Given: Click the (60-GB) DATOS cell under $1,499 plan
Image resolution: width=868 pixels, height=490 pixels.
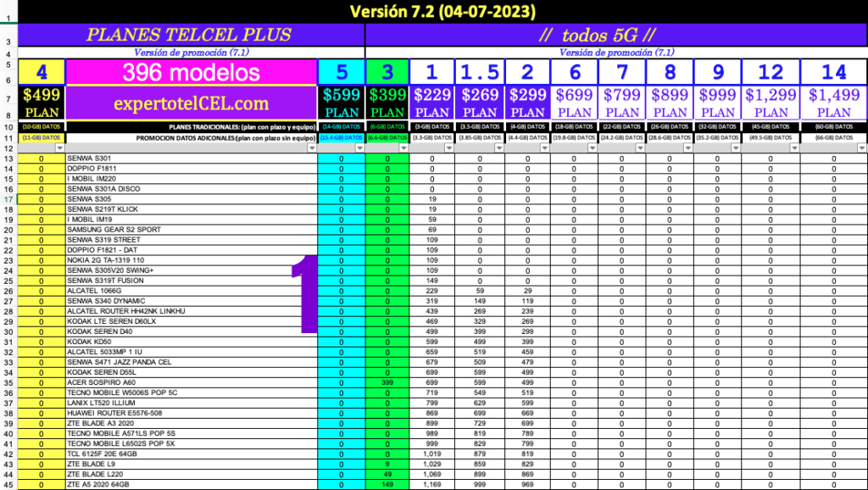Looking at the screenshot, I should (x=834, y=127).
